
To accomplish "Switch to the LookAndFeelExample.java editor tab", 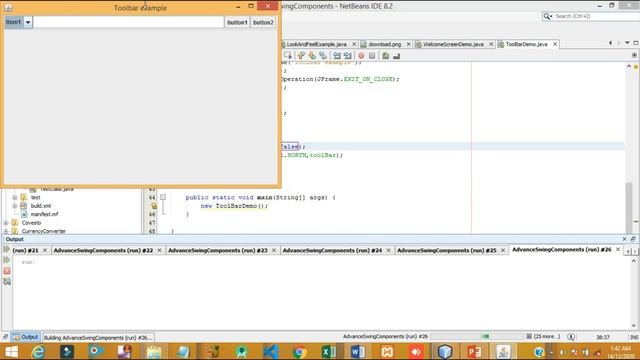I will [x=316, y=44].
